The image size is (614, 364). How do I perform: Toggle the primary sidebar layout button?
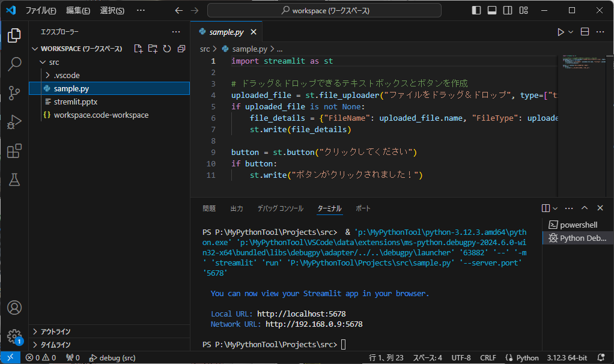coord(476,10)
